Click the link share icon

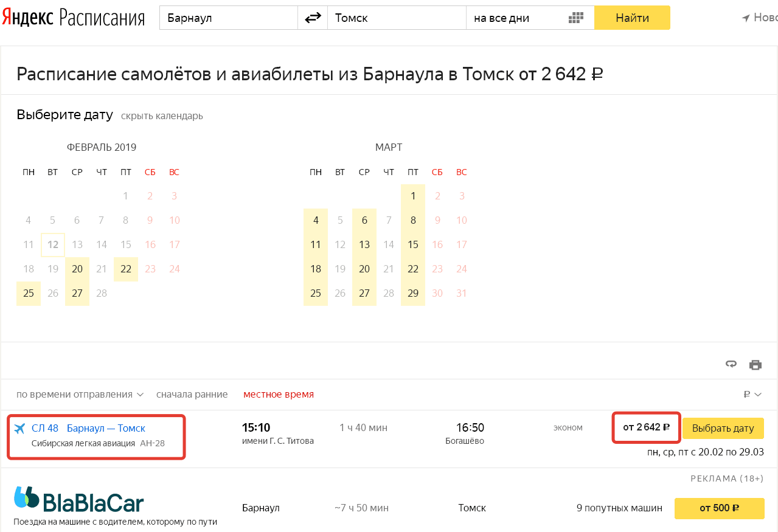tap(731, 364)
